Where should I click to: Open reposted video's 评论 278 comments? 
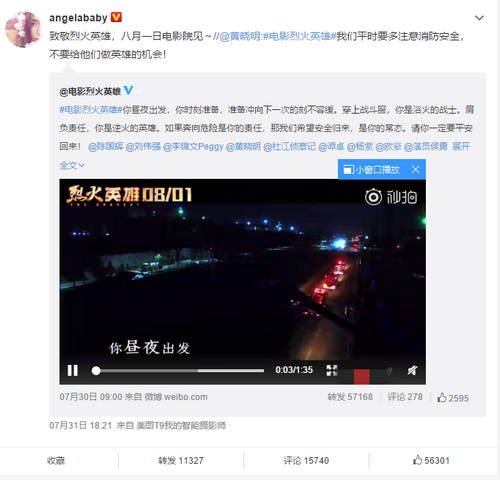(405, 397)
